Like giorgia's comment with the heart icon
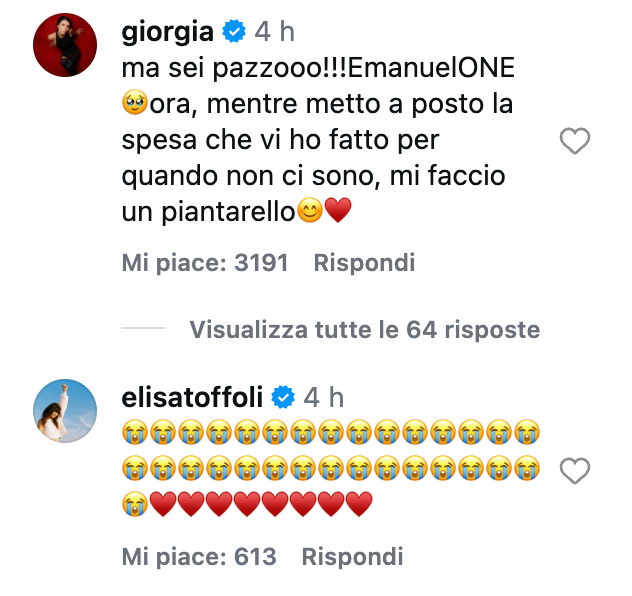This screenshot has width=632, height=596. tap(574, 143)
